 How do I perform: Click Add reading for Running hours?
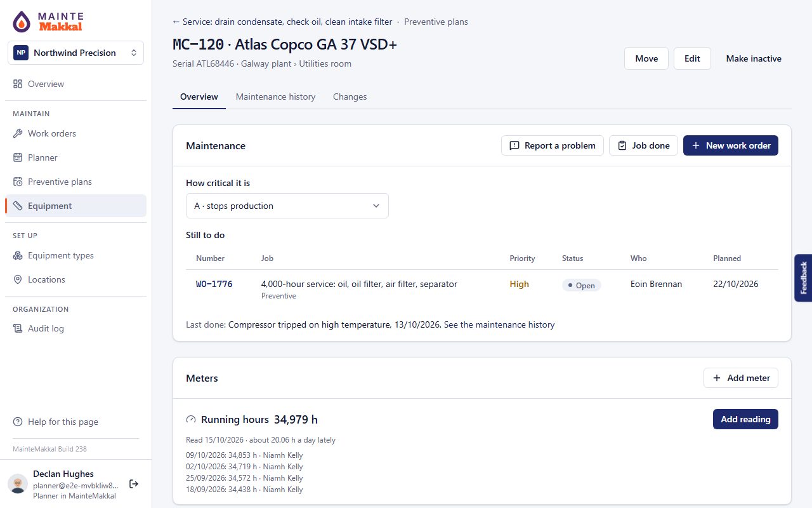tap(745, 419)
